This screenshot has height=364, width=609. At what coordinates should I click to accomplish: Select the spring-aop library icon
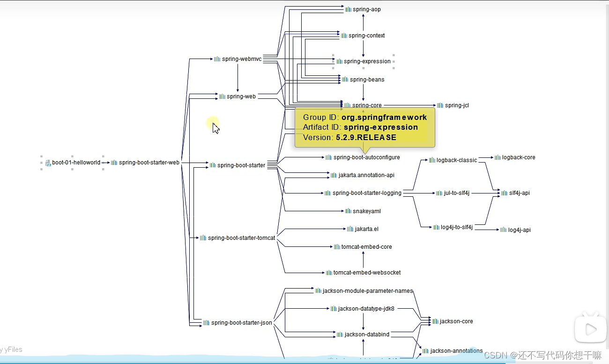349,9
